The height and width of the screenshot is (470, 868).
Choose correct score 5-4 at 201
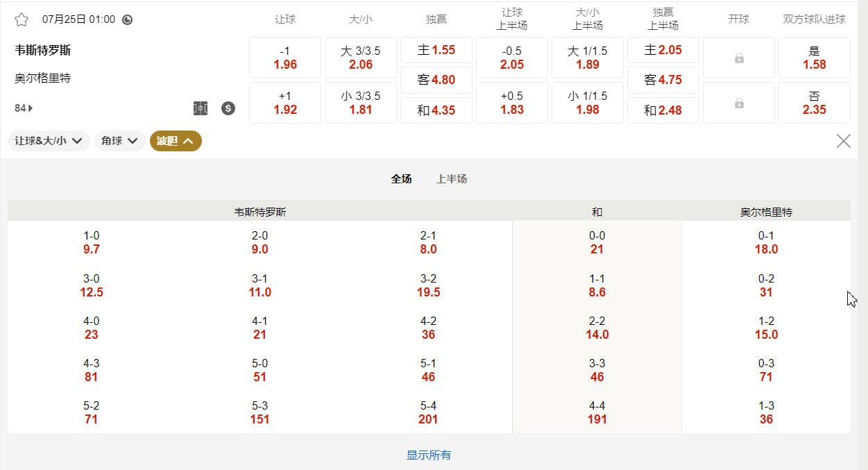429,412
